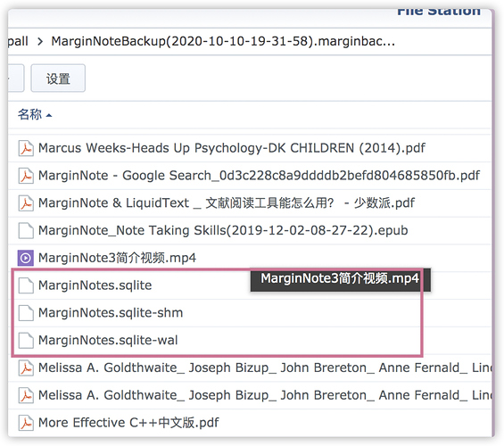Click PDF icon of More Effective C++中文版
Viewport: 504px width, 446px height.
click(x=26, y=423)
